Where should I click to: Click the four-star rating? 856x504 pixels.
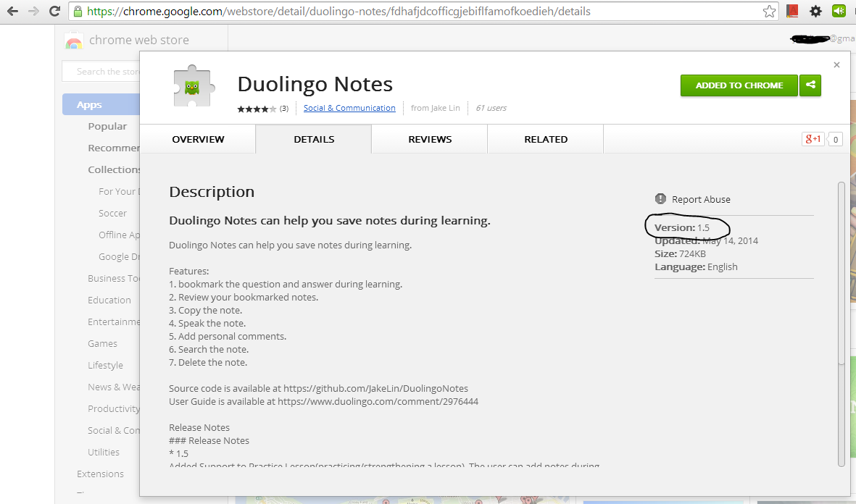pyautogui.click(x=257, y=109)
